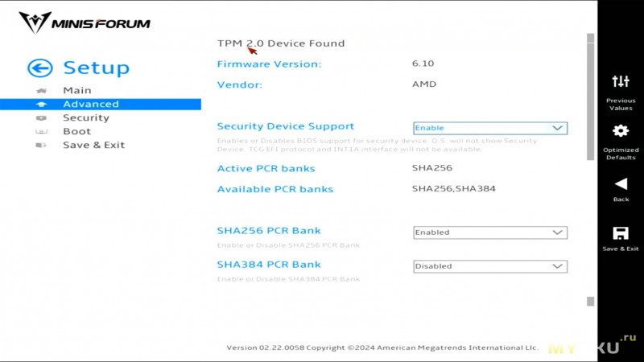
Task: Click the Save & Exit floppy disk icon
Action: pyautogui.click(x=620, y=233)
